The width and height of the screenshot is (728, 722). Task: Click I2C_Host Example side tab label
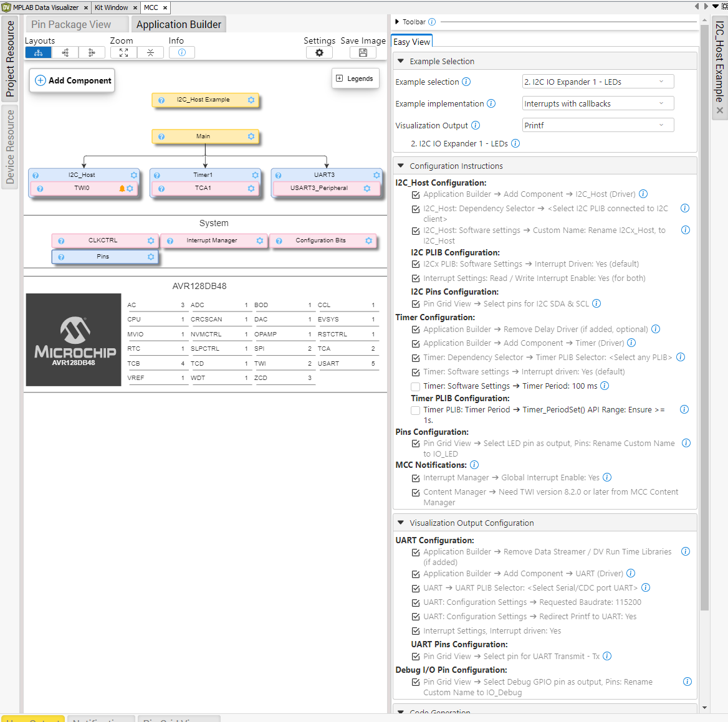[x=719, y=61]
